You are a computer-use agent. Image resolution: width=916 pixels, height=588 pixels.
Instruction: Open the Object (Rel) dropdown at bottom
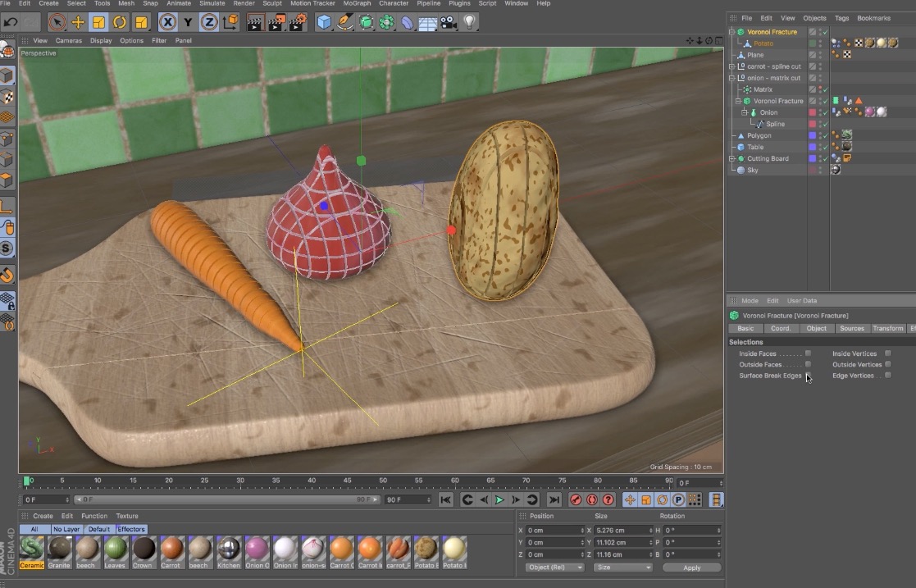click(554, 567)
